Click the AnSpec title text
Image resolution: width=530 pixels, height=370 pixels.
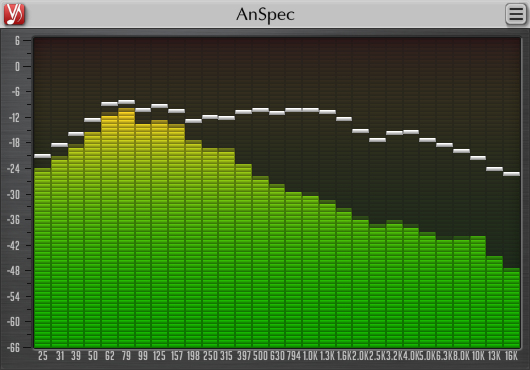(265, 14)
